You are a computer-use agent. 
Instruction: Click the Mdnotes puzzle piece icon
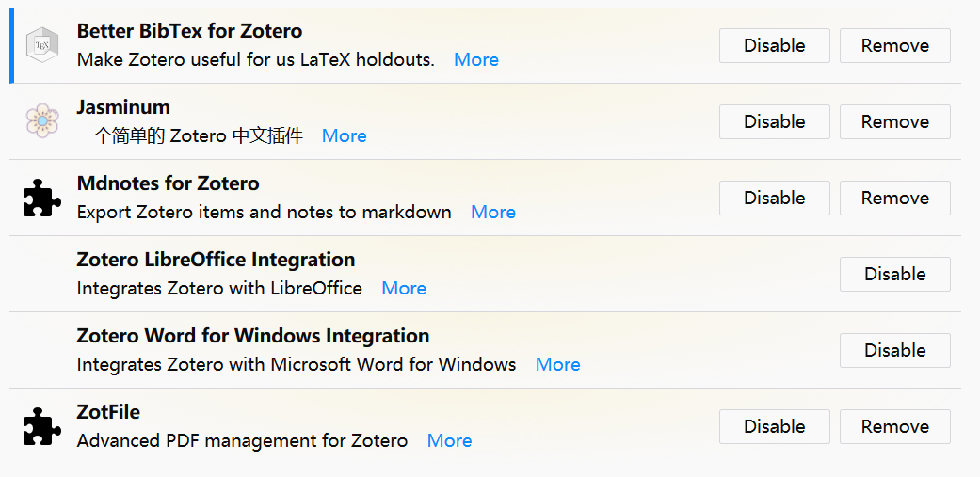pyautogui.click(x=41, y=198)
